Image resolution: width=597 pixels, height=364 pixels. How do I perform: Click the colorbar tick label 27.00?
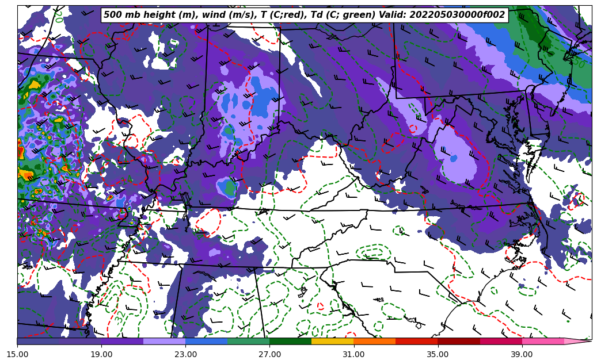(269, 354)
